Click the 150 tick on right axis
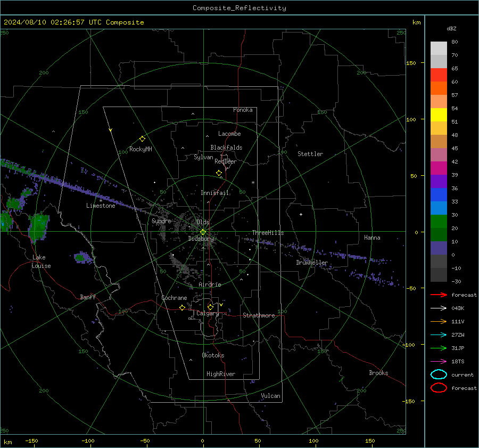Viewport: 479px width, 448px height. pos(411,63)
